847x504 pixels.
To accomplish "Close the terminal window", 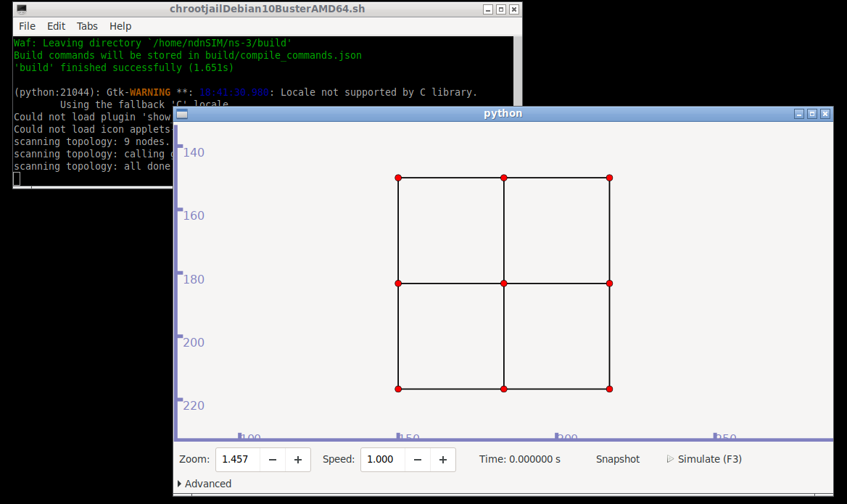I will 514,9.
